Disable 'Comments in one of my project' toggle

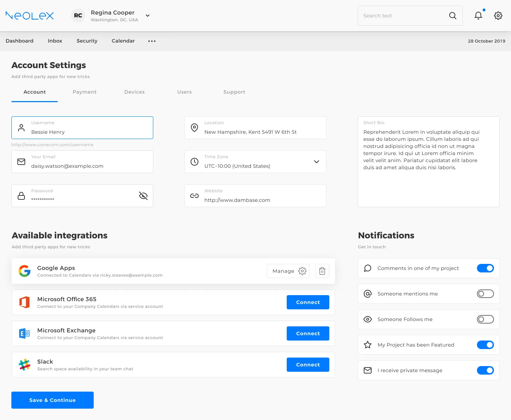point(485,268)
